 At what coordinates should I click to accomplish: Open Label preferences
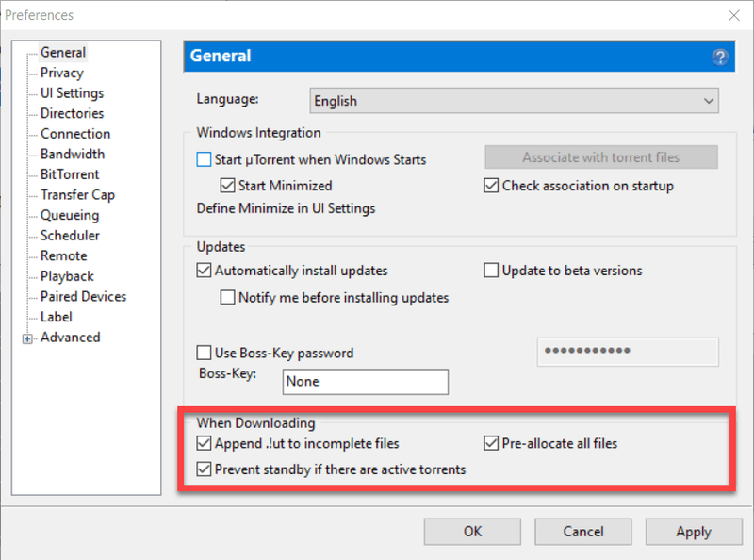point(57,317)
